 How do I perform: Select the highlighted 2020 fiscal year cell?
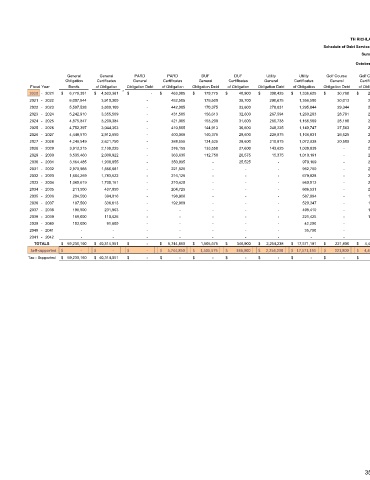pyautogui.click(x=34, y=94)
